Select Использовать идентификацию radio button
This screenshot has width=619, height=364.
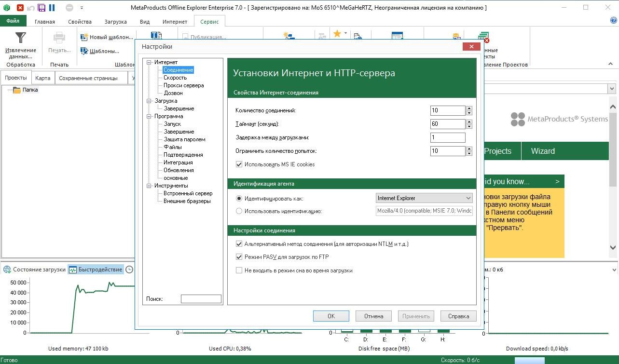[239, 211]
